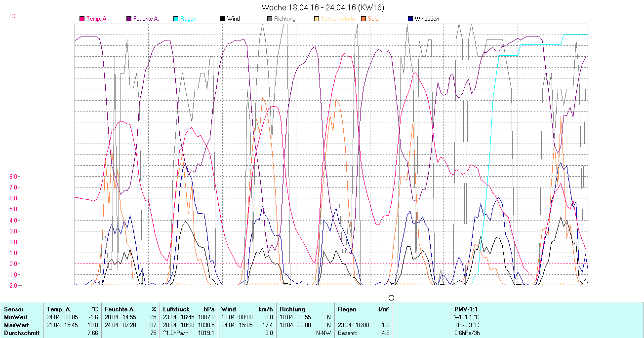Click the maximum wind value '17.4'
Image resolution: width=644 pixels, height=338 pixels.
click(267, 325)
